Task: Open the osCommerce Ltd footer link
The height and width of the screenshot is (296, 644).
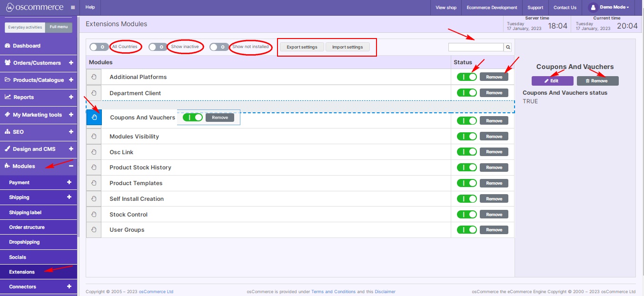Action: [156, 292]
